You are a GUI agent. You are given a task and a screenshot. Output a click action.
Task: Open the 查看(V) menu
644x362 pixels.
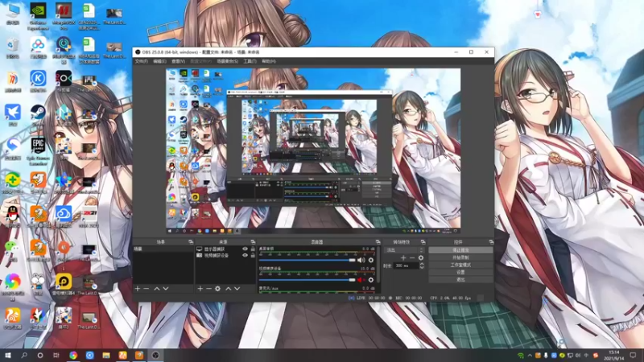(178, 61)
